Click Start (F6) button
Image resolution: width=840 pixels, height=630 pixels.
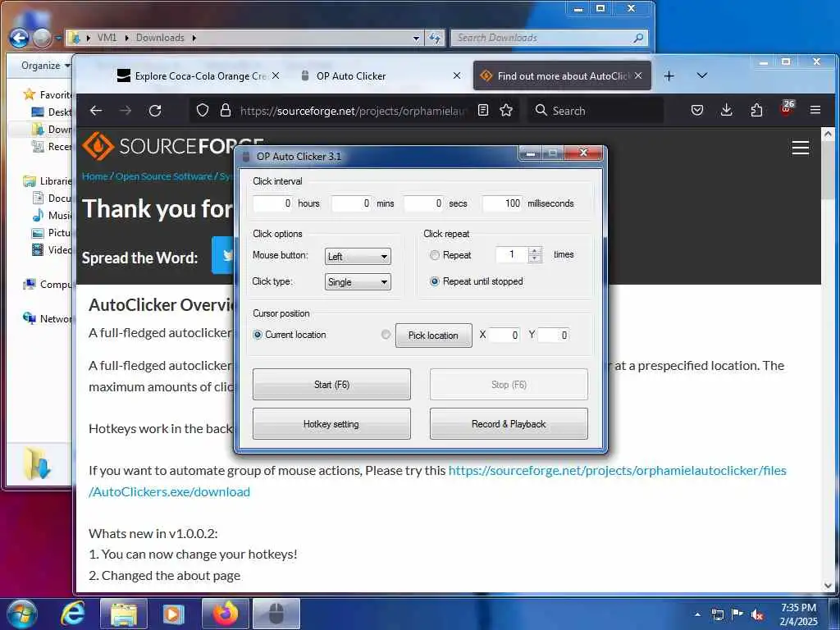(331, 385)
